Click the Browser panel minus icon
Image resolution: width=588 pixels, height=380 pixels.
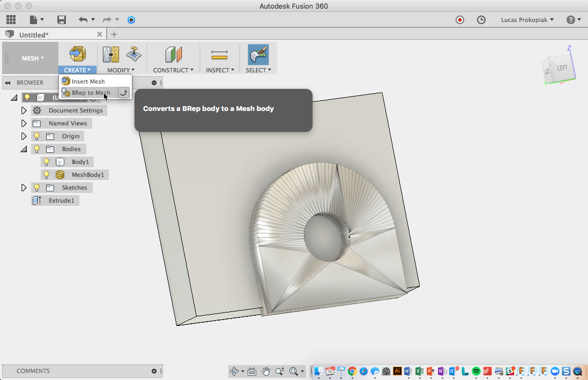154,83
